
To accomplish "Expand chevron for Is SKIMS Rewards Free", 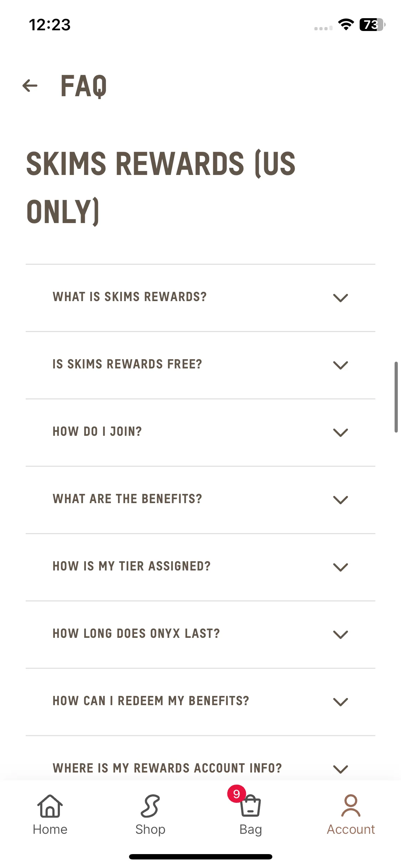I will click(340, 365).
